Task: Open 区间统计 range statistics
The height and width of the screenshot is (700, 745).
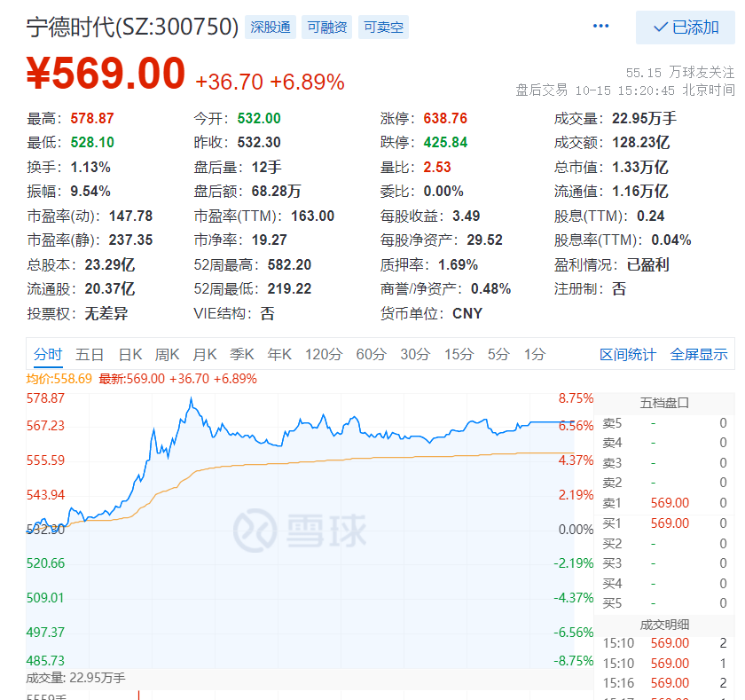Action: click(x=627, y=354)
